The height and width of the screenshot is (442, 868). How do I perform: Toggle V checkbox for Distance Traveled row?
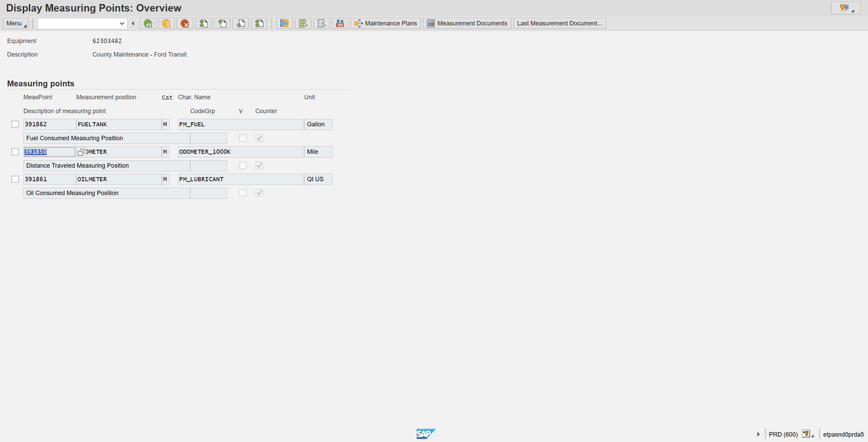click(243, 165)
